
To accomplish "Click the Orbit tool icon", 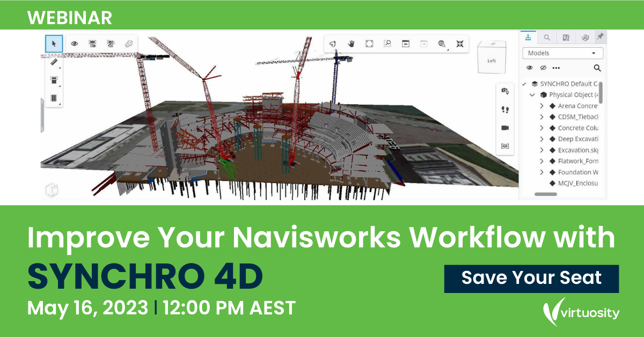I will (333, 44).
